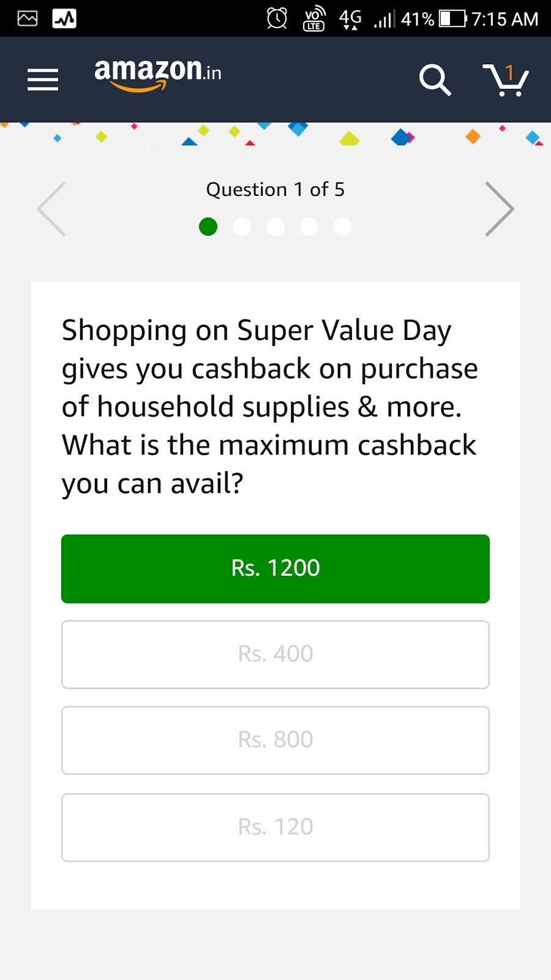Jump to the first green progress dot
The height and width of the screenshot is (980, 551).
[208, 227]
